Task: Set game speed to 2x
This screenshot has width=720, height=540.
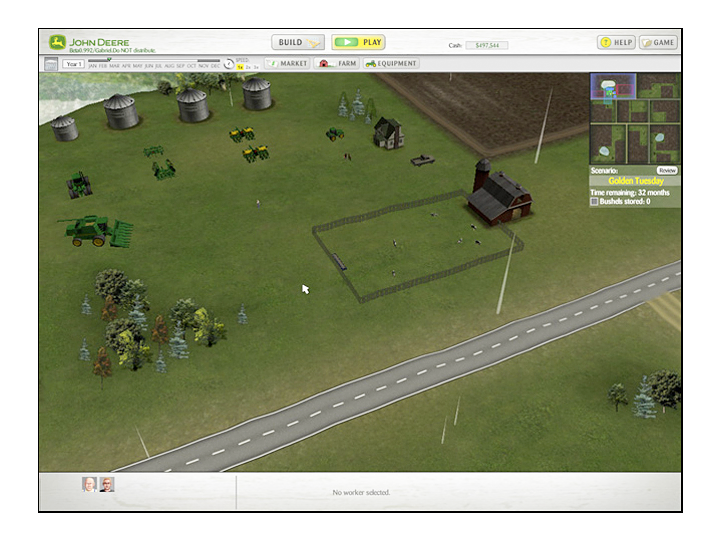Action: 248,67
